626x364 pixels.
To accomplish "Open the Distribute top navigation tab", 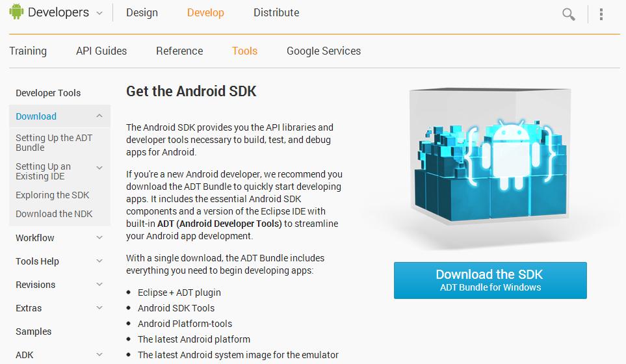I will [x=276, y=13].
